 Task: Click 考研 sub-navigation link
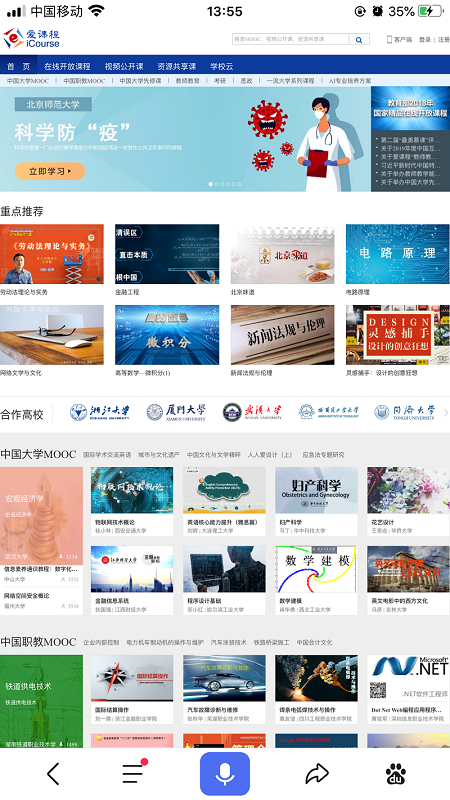(220, 81)
